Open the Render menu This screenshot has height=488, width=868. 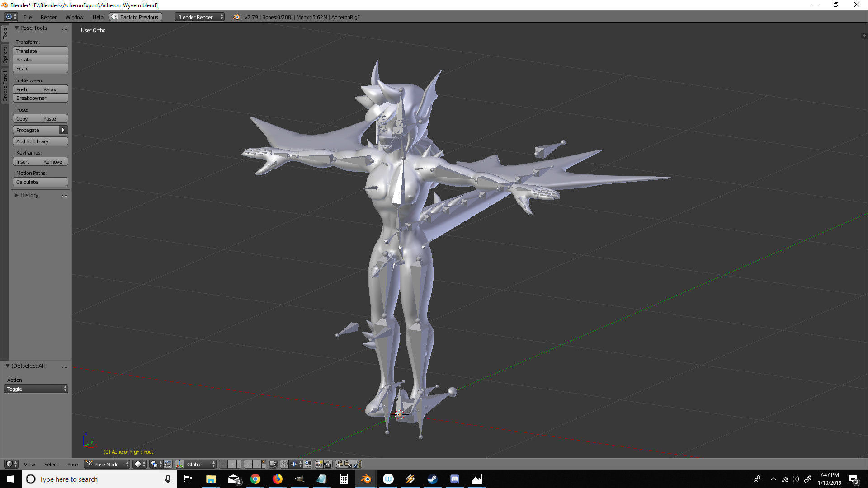pyautogui.click(x=48, y=17)
